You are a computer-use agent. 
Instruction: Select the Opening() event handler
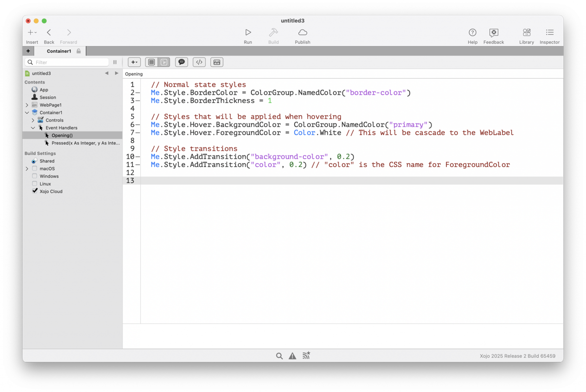(62, 135)
